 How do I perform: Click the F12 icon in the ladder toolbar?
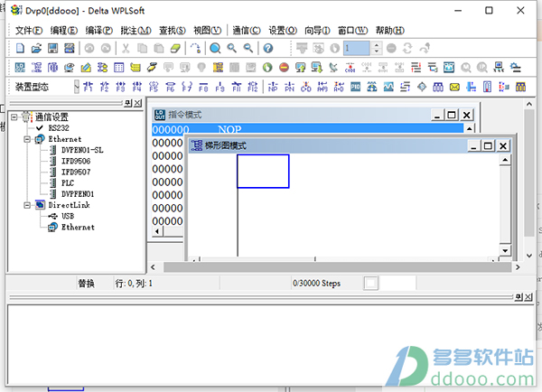point(253,87)
